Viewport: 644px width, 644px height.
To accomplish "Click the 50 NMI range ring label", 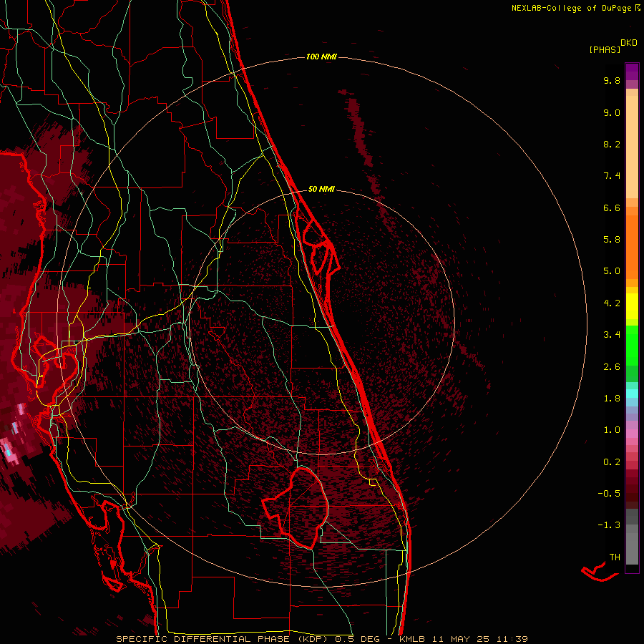I will pyautogui.click(x=321, y=189).
